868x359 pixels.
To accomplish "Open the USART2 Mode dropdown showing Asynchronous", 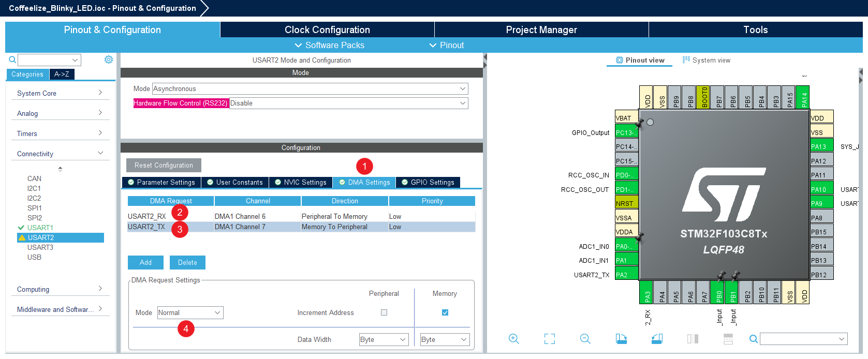I will point(310,89).
